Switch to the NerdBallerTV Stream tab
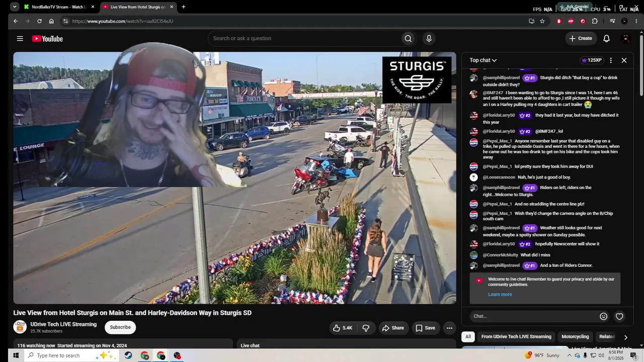 tap(59, 7)
